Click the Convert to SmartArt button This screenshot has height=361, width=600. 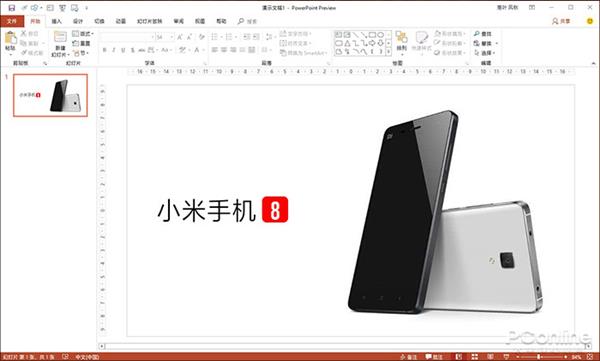pos(303,53)
